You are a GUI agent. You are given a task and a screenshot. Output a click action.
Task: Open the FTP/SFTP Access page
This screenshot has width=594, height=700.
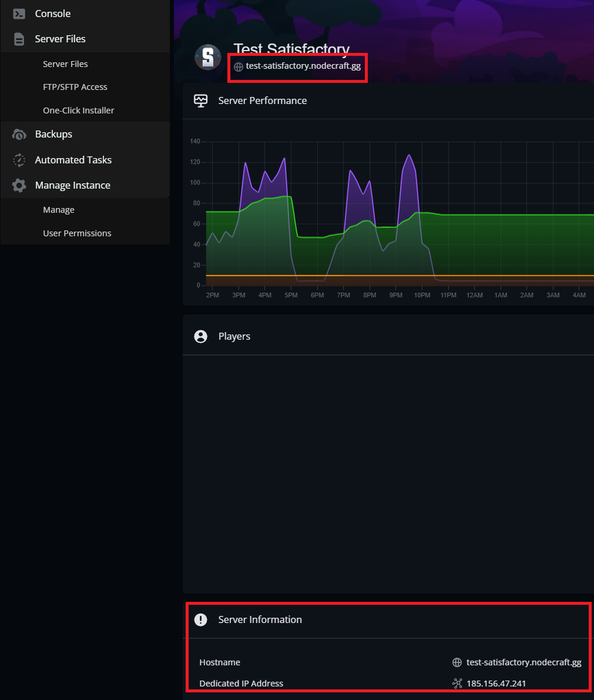(x=75, y=87)
